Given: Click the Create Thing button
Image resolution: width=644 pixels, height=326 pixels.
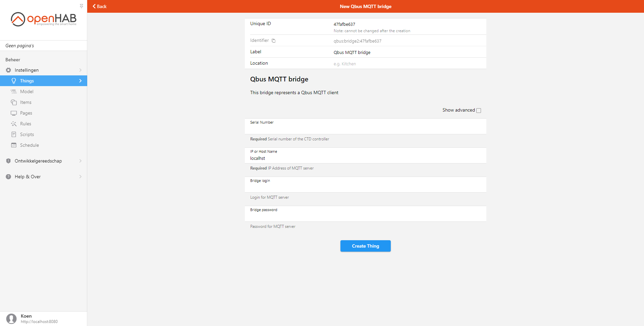Looking at the screenshot, I should tap(365, 246).
